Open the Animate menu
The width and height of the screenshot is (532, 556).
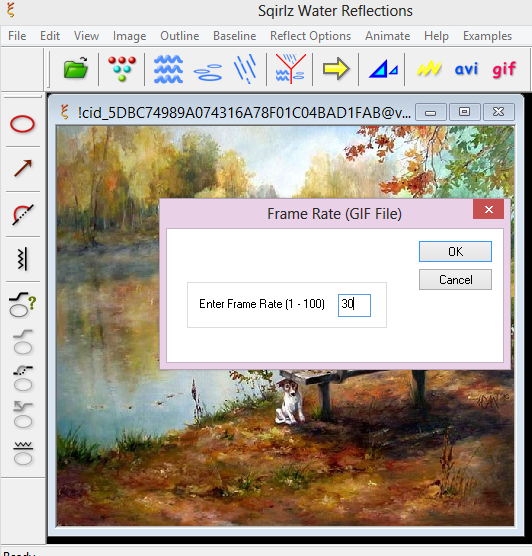pyautogui.click(x=387, y=36)
